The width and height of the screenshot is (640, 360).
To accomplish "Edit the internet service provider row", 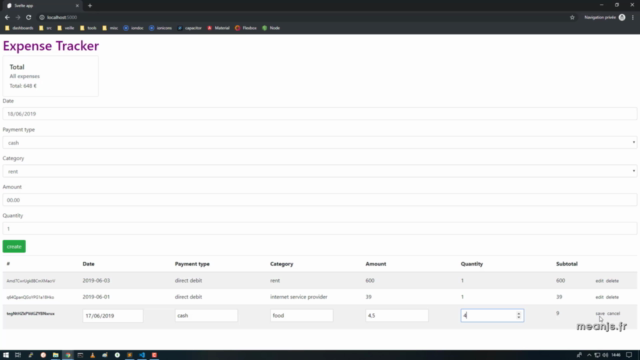I will (x=599, y=297).
